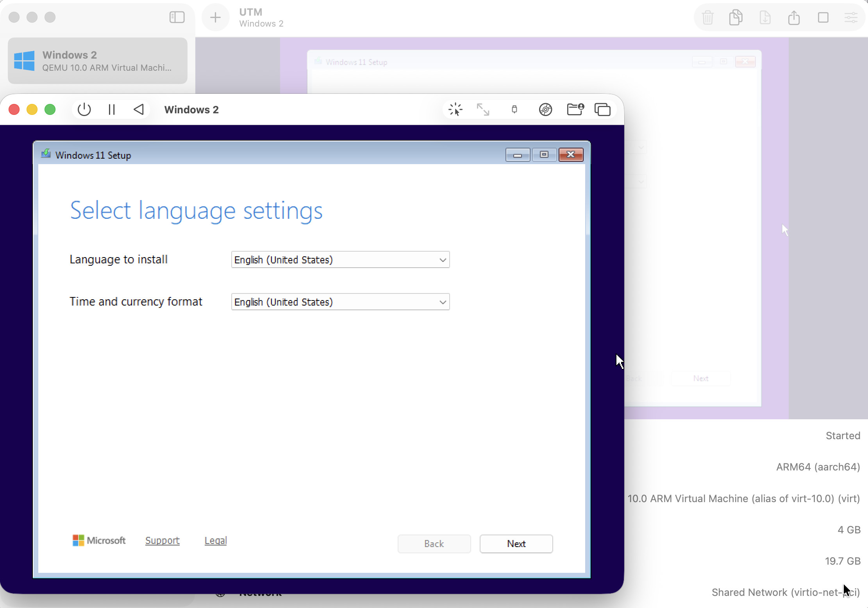
Task: Close the Windows 2 VM window (red)
Action: pos(14,109)
